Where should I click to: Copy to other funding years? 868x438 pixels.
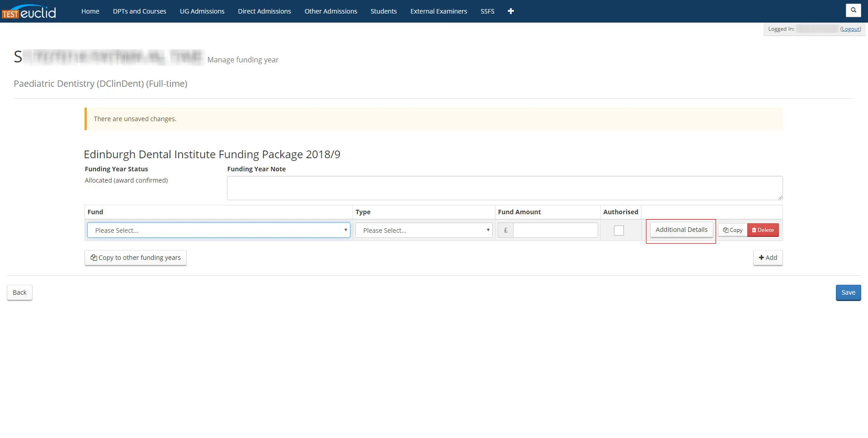click(x=136, y=258)
